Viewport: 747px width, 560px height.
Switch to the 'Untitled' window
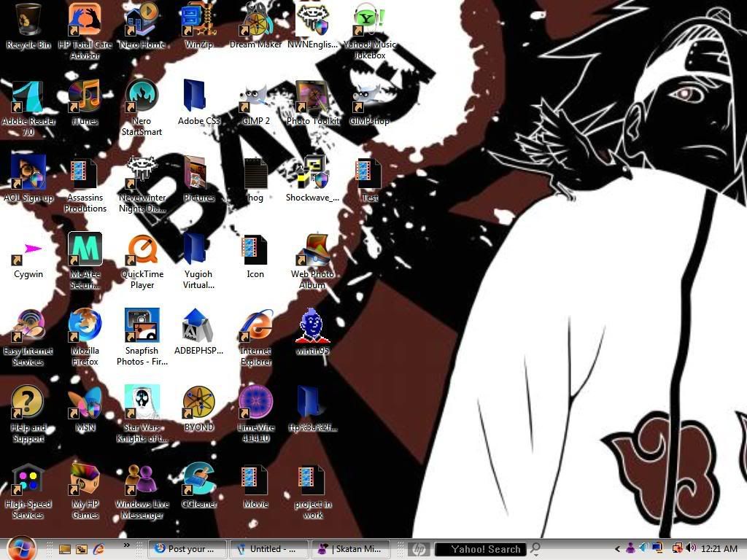coord(269,548)
